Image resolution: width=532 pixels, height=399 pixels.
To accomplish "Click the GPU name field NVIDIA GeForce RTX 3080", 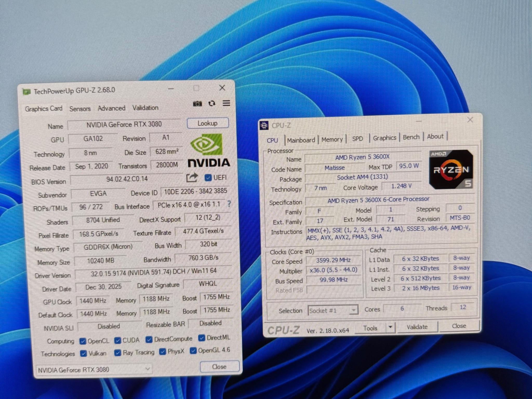I will 124,124.
